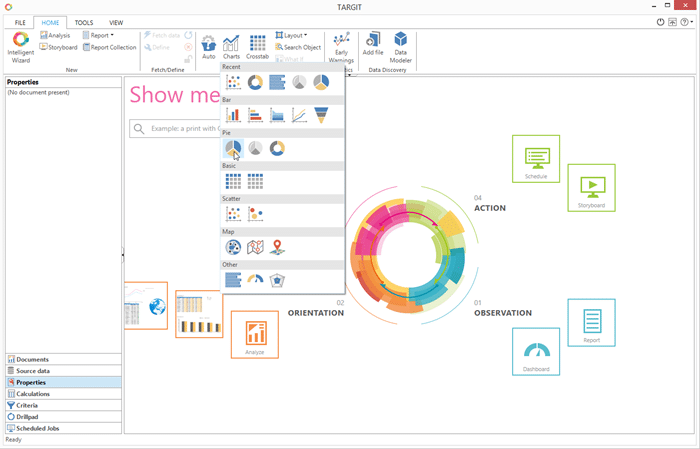The width and height of the screenshot is (700, 449).
Task: Pick the gauge chart in Other section
Action: point(255,280)
